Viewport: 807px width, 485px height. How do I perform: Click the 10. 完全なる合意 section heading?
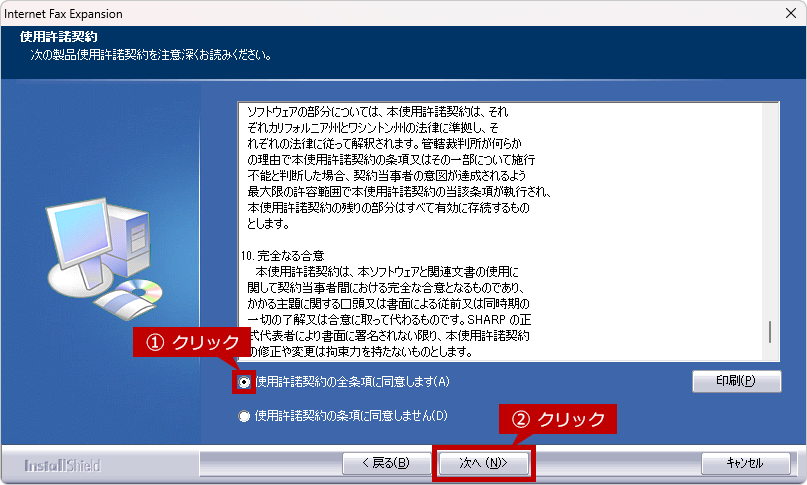(283, 256)
